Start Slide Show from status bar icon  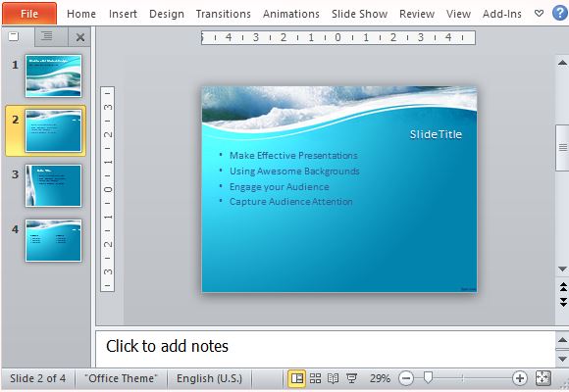click(351, 378)
